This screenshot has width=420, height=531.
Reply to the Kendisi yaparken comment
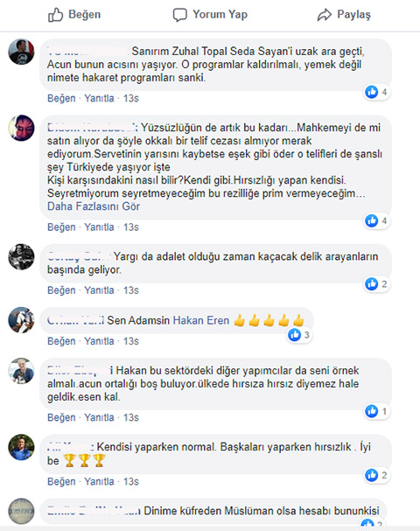pos(99,481)
